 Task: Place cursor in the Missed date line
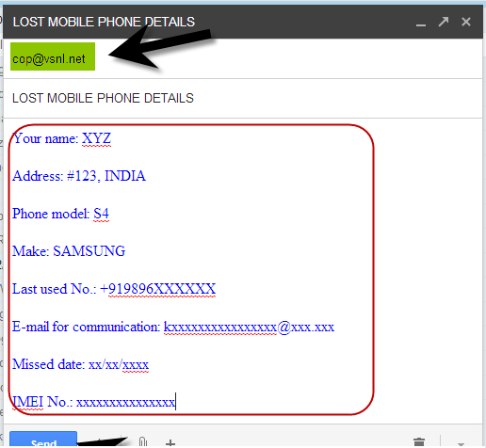click(x=80, y=364)
